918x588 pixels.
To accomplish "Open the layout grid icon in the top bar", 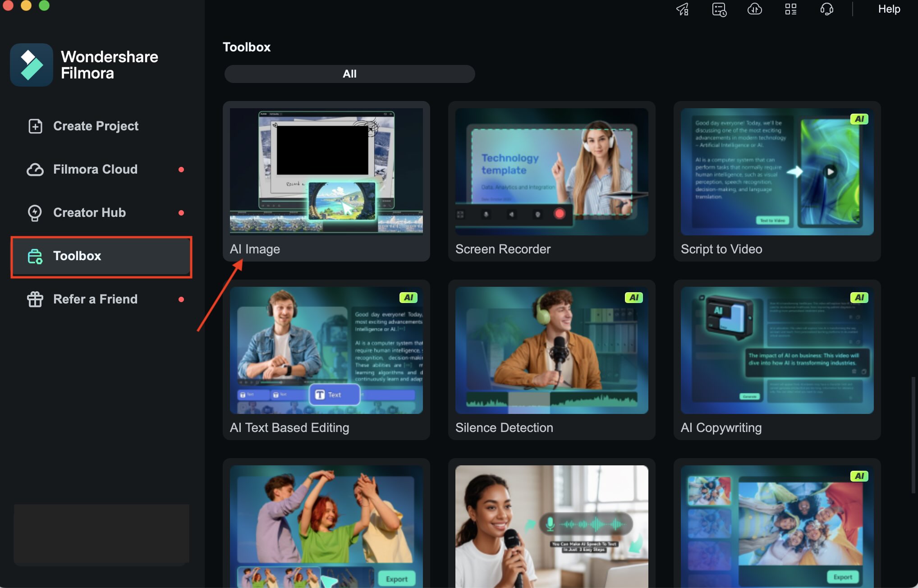I will (x=790, y=9).
